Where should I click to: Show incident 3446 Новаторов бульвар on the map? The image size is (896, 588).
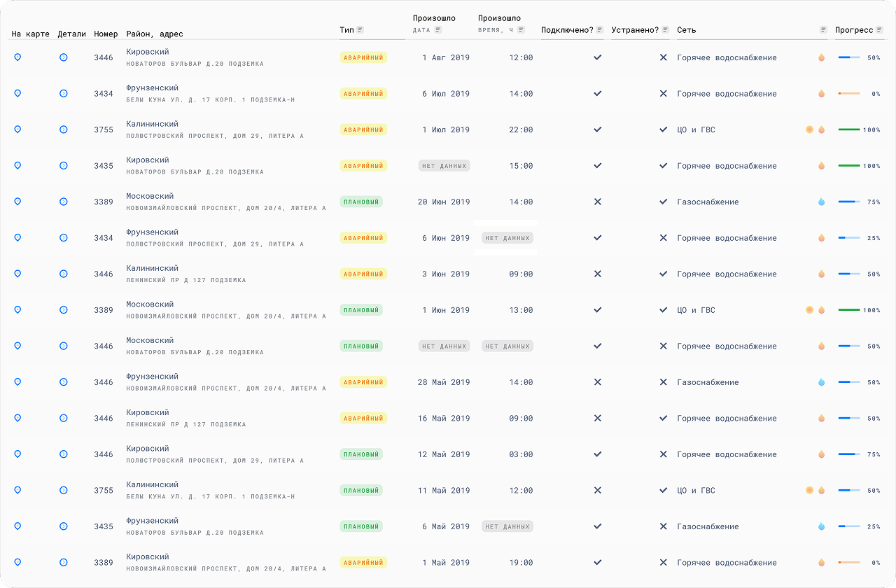click(x=17, y=57)
